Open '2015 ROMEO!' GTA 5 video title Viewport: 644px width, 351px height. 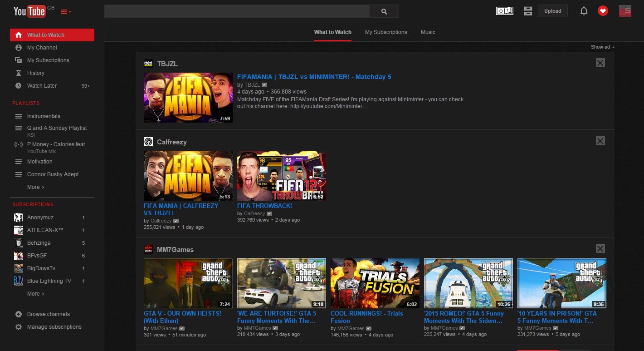(x=464, y=317)
